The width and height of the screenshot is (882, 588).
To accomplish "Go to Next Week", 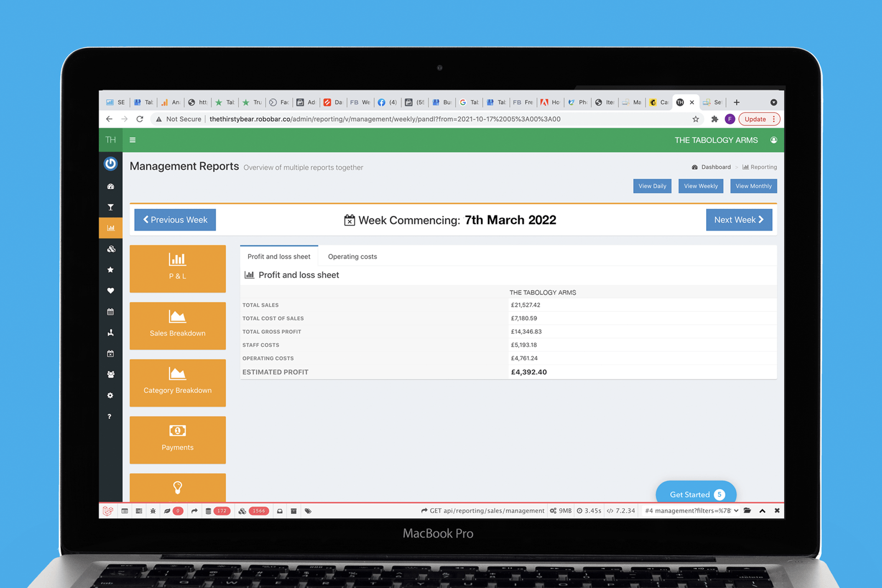I will tap(739, 220).
